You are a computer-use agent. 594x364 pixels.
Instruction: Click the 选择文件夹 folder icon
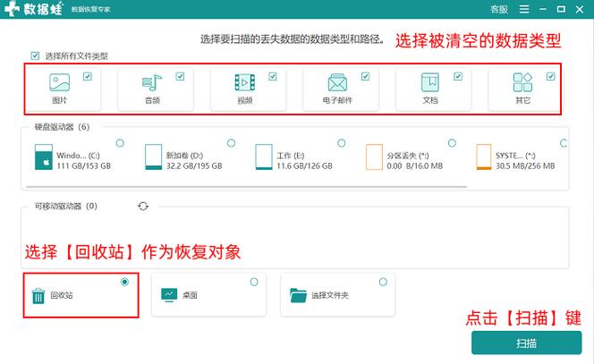coord(298,295)
